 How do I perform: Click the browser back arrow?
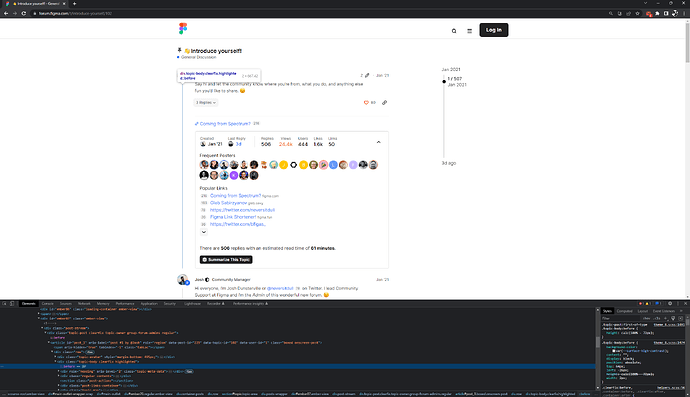pos(6,13)
